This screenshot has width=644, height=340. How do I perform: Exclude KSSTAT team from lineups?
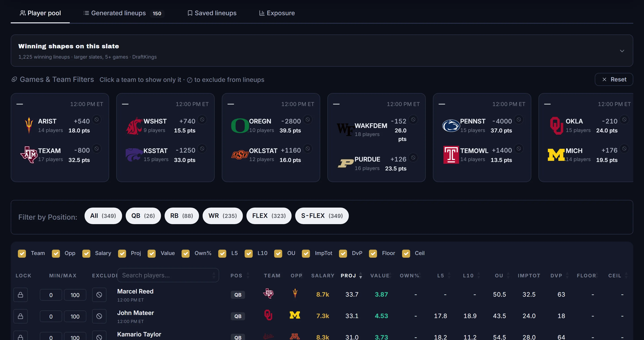click(x=202, y=149)
